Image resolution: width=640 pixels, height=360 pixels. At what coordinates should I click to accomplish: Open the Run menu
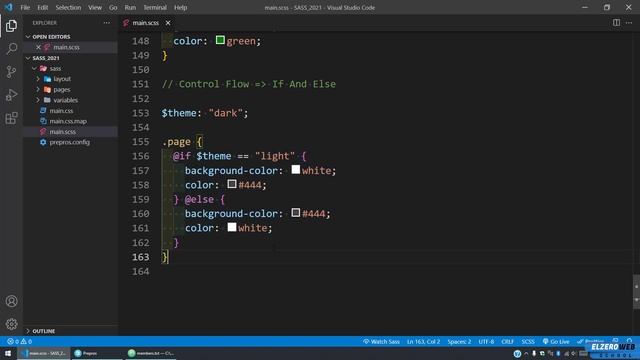130,7
